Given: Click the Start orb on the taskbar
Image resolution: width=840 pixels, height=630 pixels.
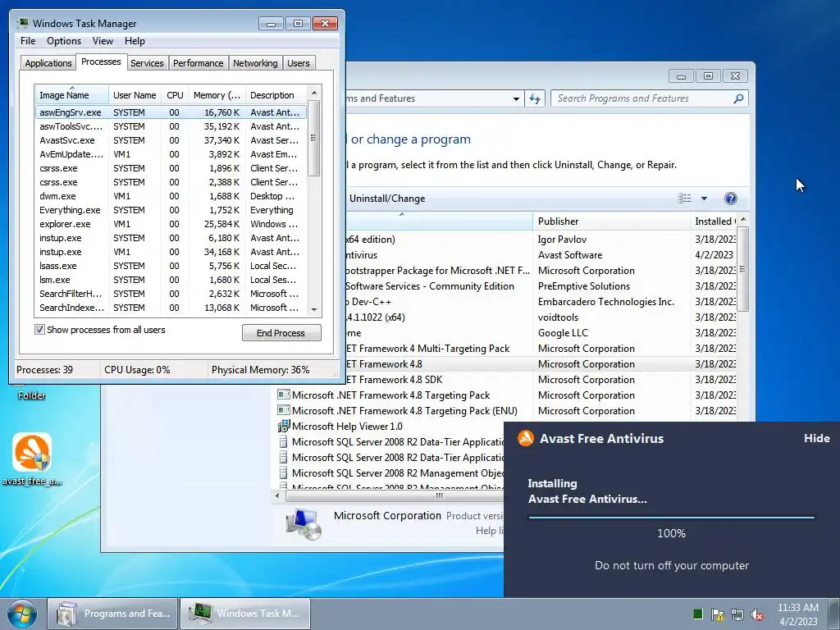Looking at the screenshot, I should pyautogui.click(x=22, y=614).
